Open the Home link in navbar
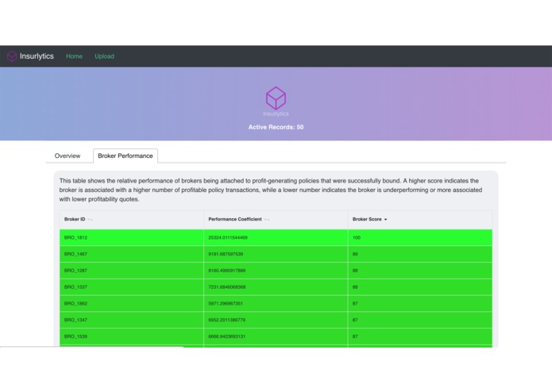This screenshot has width=552, height=392. [74, 56]
